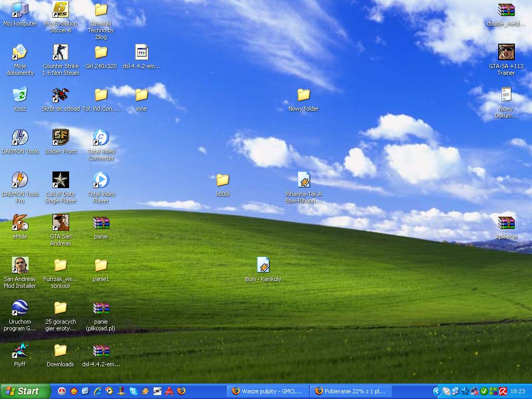Switch to 'Pobieranie 22%' download window
Viewport: 532px width, 399px height.
pos(350,391)
